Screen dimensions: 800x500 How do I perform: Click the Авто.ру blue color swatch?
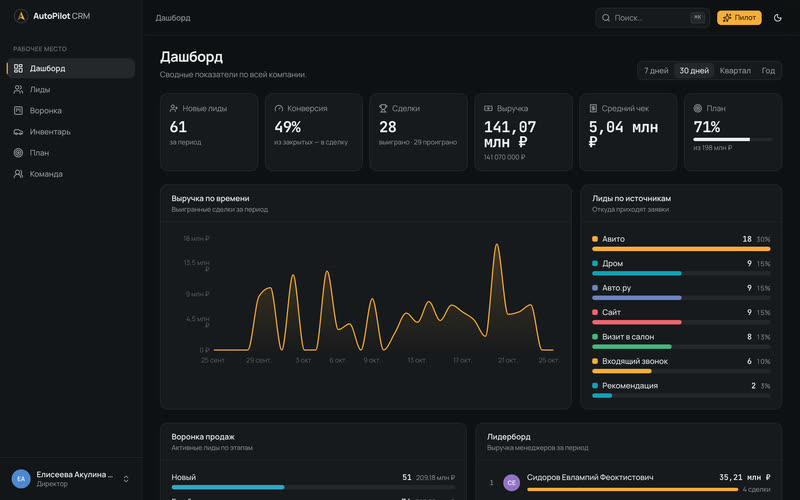coord(595,288)
